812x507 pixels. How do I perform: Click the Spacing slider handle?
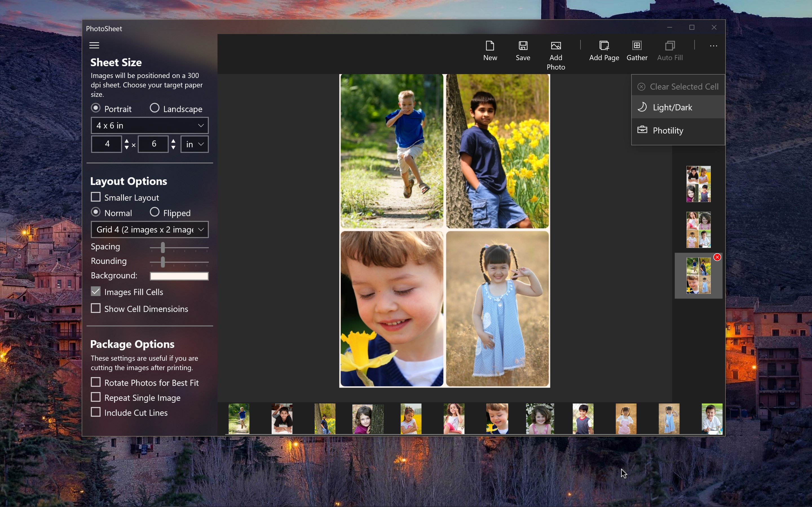[x=163, y=248]
